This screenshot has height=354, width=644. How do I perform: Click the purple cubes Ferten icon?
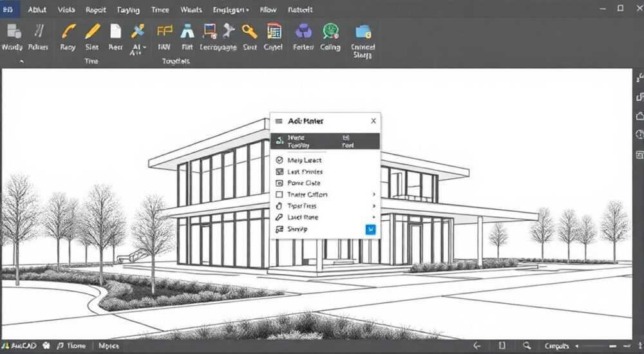pyautogui.click(x=303, y=31)
